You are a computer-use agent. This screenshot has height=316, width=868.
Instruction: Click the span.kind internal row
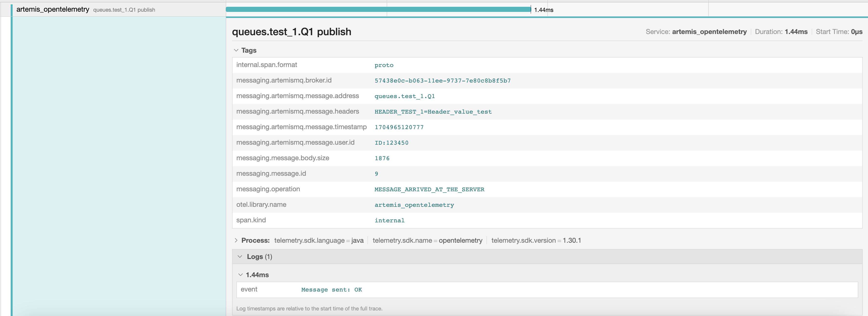251,220
